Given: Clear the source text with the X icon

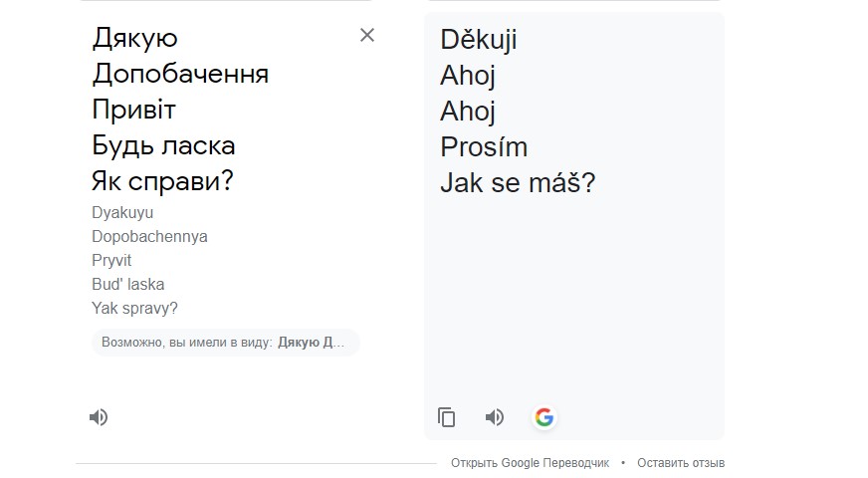Looking at the screenshot, I should pyautogui.click(x=367, y=36).
